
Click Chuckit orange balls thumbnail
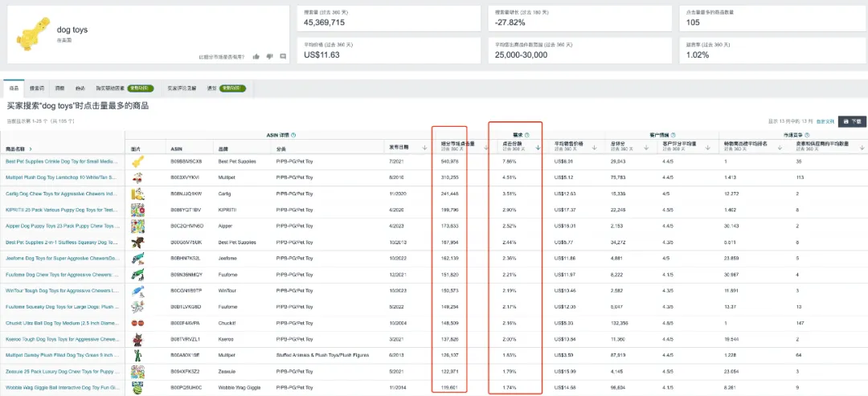[137, 322]
